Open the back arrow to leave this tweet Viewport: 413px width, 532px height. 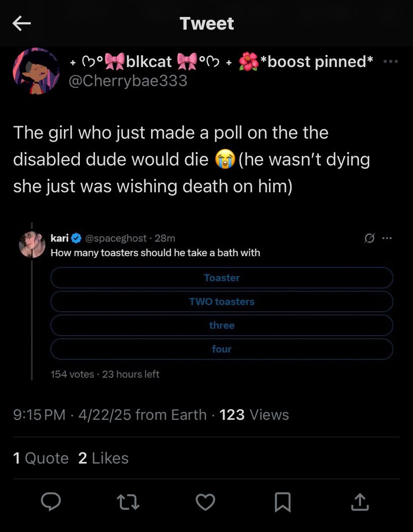(x=22, y=23)
